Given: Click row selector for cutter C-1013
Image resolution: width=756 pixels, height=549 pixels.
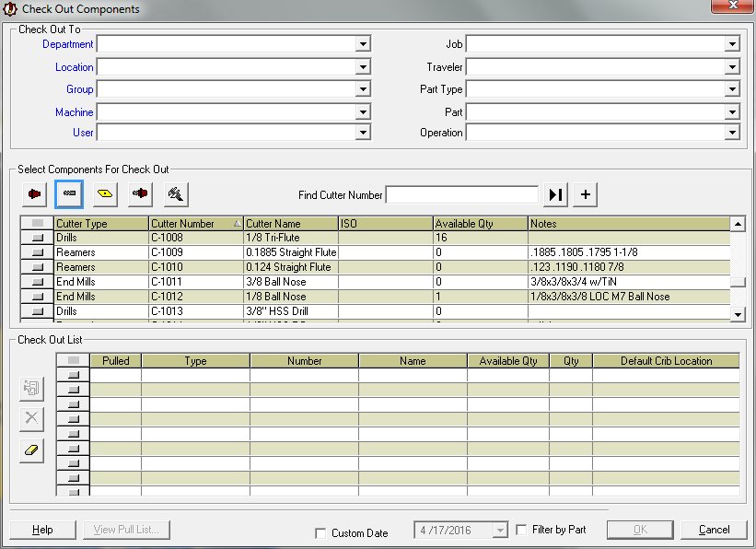Looking at the screenshot, I should click(x=37, y=311).
